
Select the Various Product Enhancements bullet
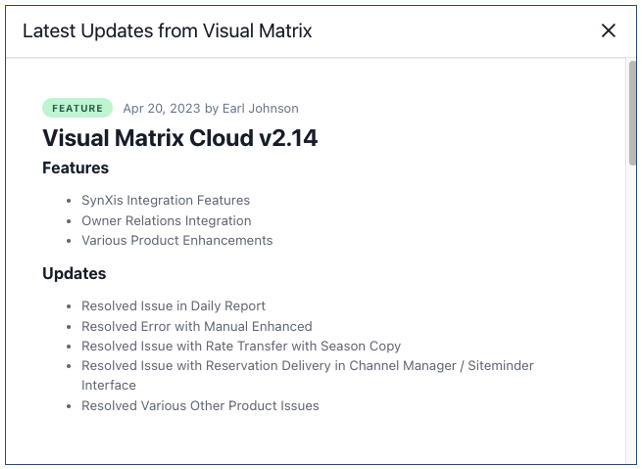177,240
